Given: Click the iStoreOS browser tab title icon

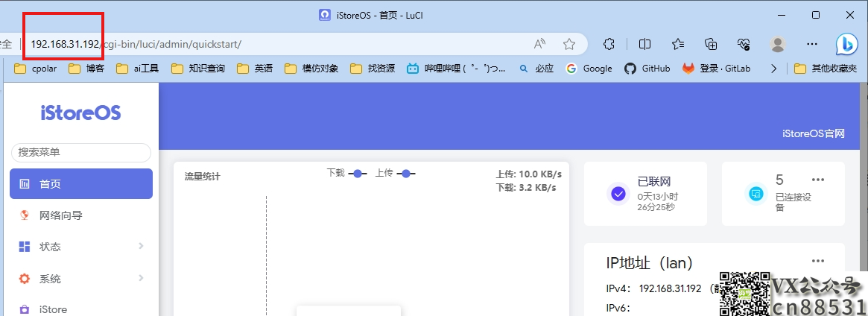Looking at the screenshot, I should 325,15.
